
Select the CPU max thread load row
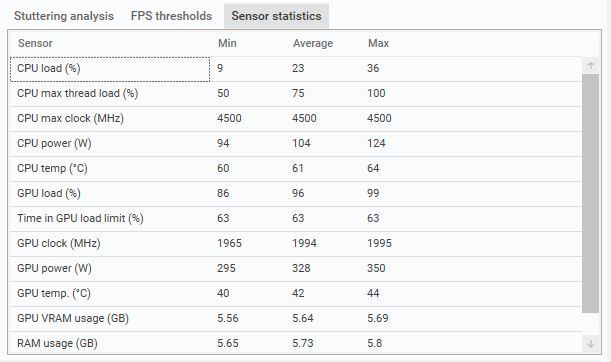[x=296, y=94]
